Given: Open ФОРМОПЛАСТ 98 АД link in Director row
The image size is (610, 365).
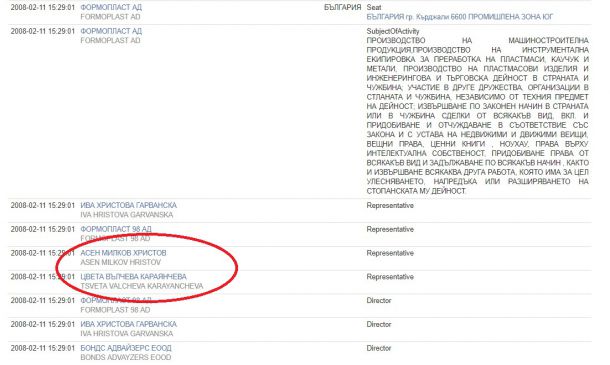Looking at the screenshot, I should coord(116,300).
